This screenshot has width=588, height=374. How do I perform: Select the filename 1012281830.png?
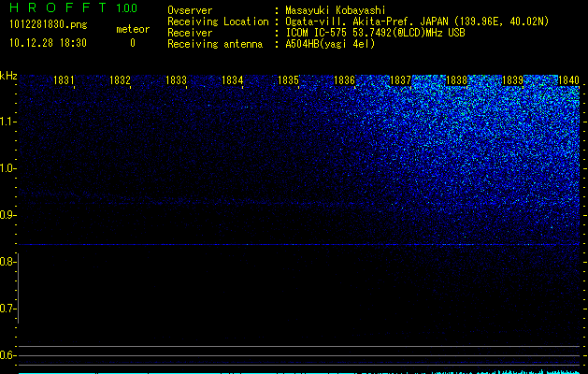49,24
